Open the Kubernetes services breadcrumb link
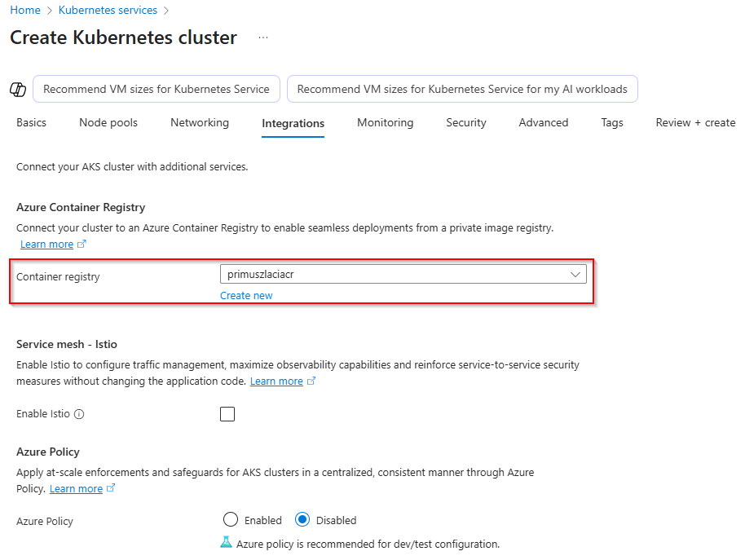745x560 pixels. 108,11
